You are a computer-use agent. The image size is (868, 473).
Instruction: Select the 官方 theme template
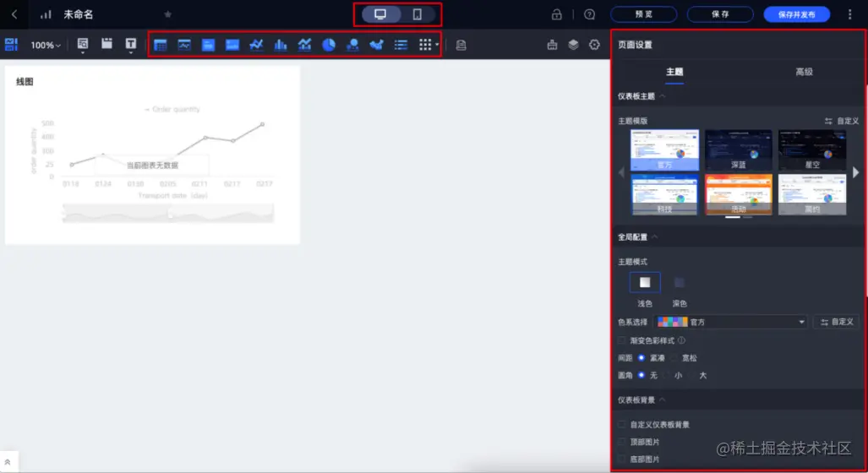(x=664, y=150)
